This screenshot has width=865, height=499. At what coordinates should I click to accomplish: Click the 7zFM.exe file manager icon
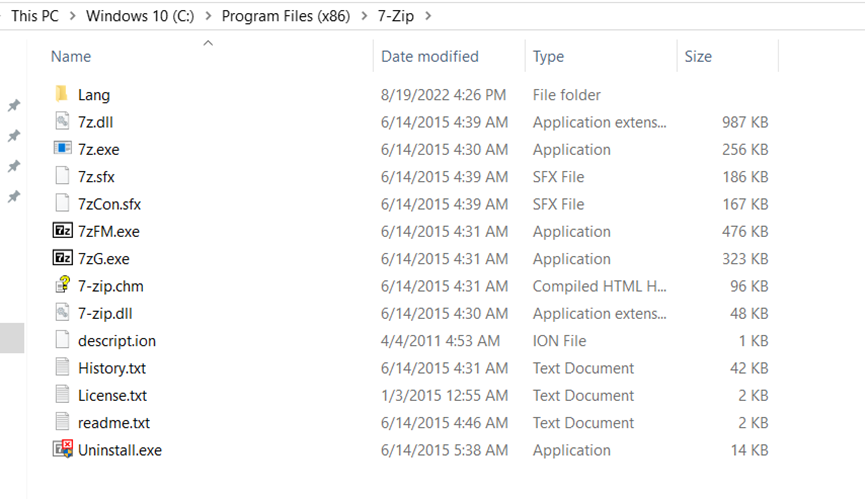point(62,231)
